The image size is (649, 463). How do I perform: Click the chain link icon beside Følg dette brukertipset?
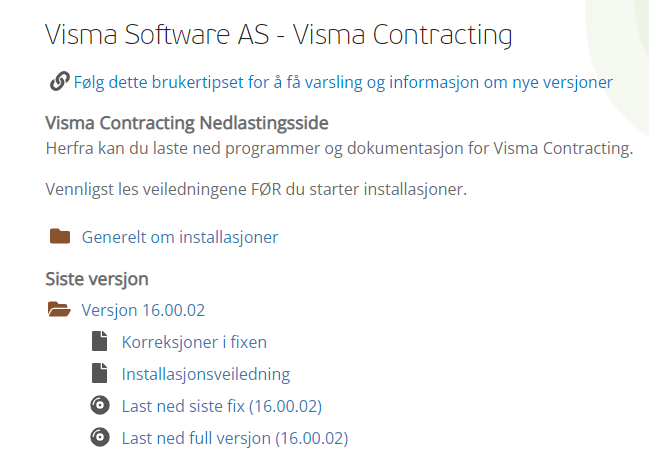(x=60, y=81)
